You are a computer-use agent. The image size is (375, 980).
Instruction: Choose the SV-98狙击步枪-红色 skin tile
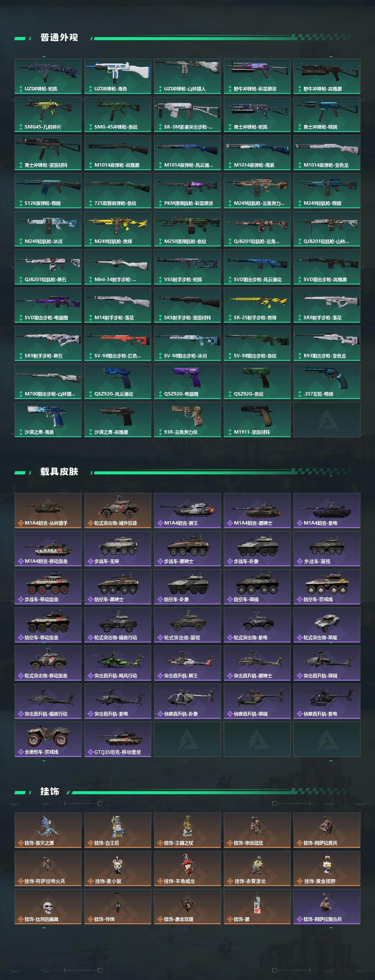tap(117, 343)
